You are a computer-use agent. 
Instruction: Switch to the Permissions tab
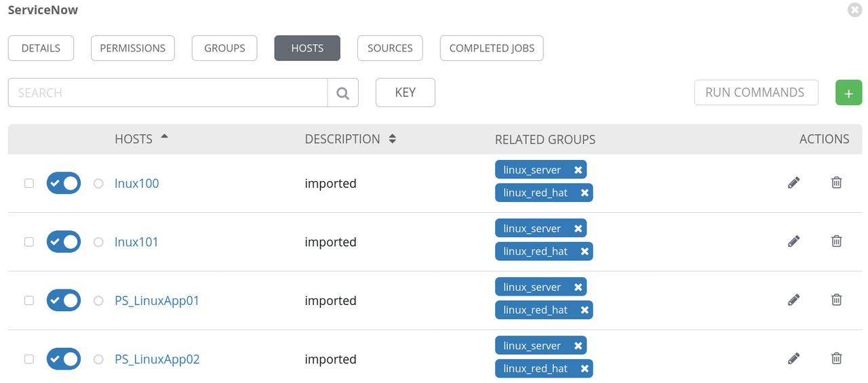[x=133, y=48]
